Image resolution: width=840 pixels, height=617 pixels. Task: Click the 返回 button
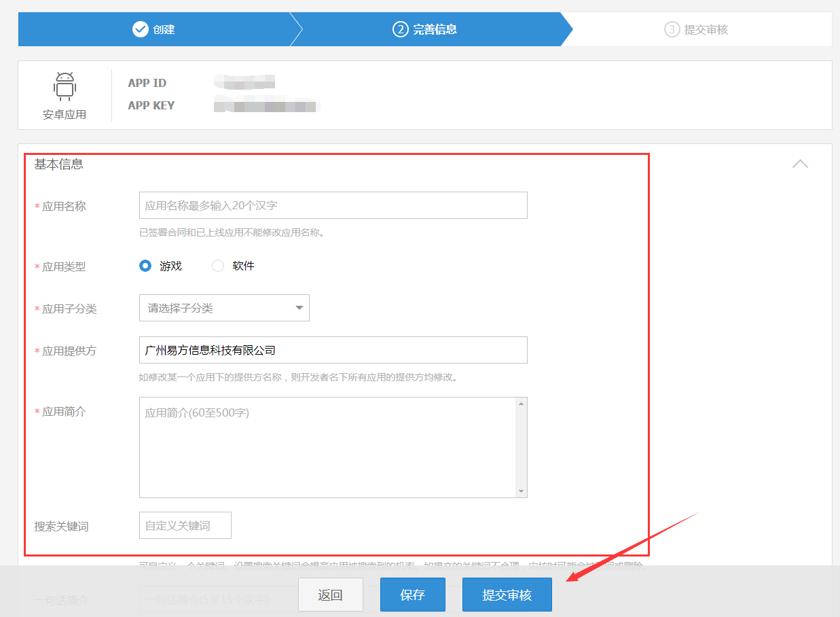point(330,595)
